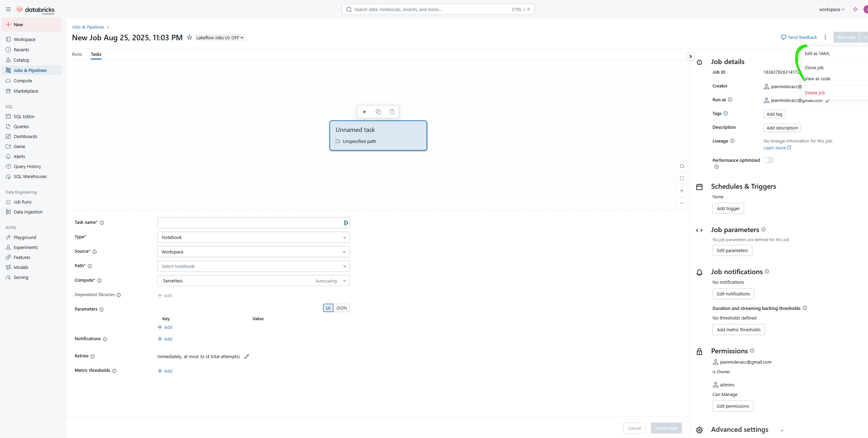Switch parameters view to JSON
This screenshot has width=868, height=438.
click(341, 308)
